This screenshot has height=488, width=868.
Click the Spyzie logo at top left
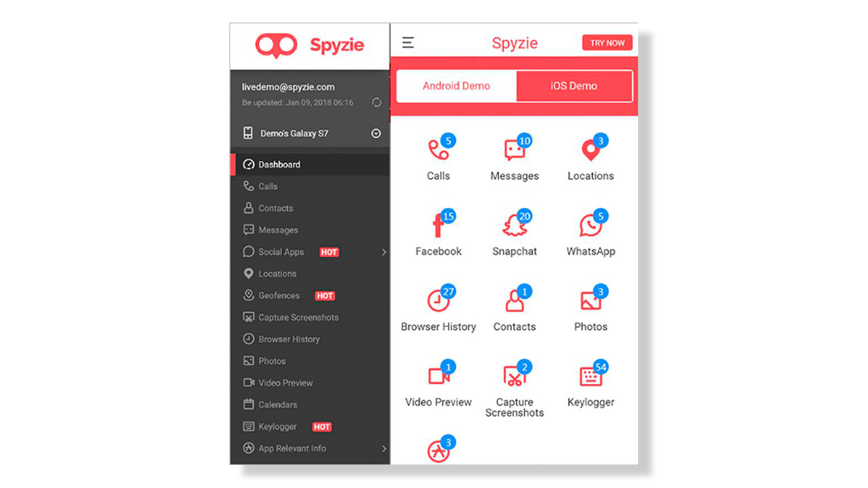[x=310, y=46]
